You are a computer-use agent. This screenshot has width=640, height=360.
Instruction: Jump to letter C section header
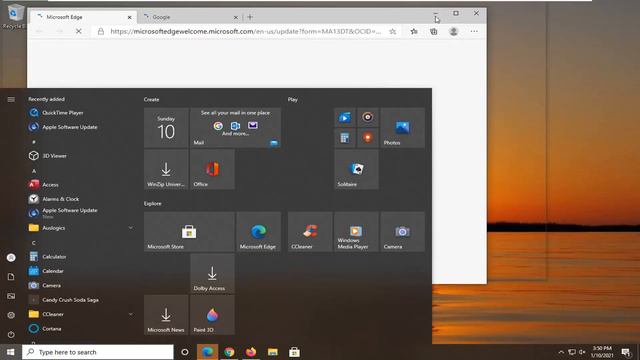click(x=34, y=243)
